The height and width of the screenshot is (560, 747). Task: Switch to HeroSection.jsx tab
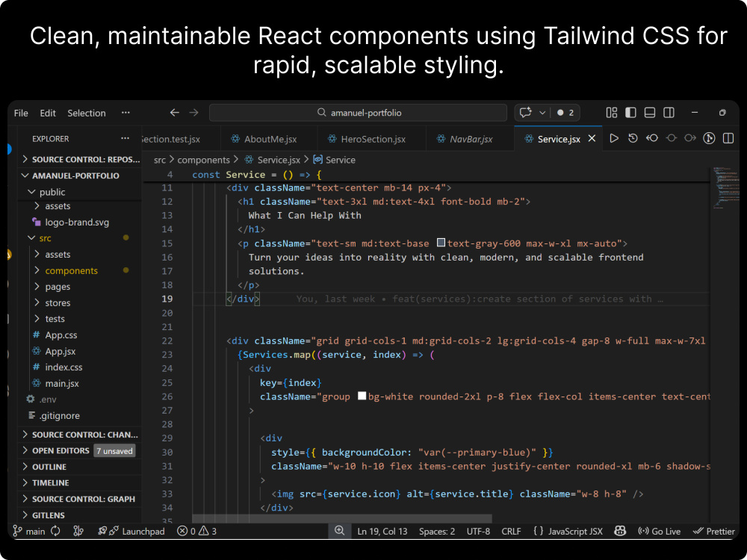[371, 139]
